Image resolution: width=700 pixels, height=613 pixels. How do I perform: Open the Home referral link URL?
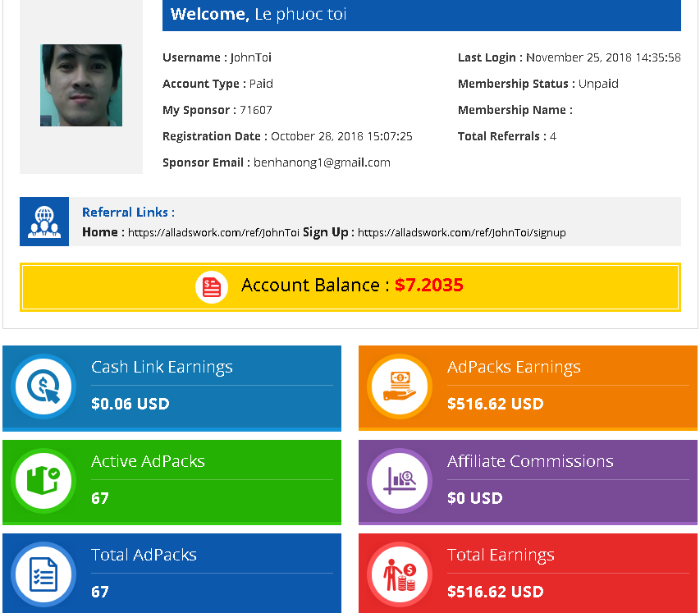(213, 233)
